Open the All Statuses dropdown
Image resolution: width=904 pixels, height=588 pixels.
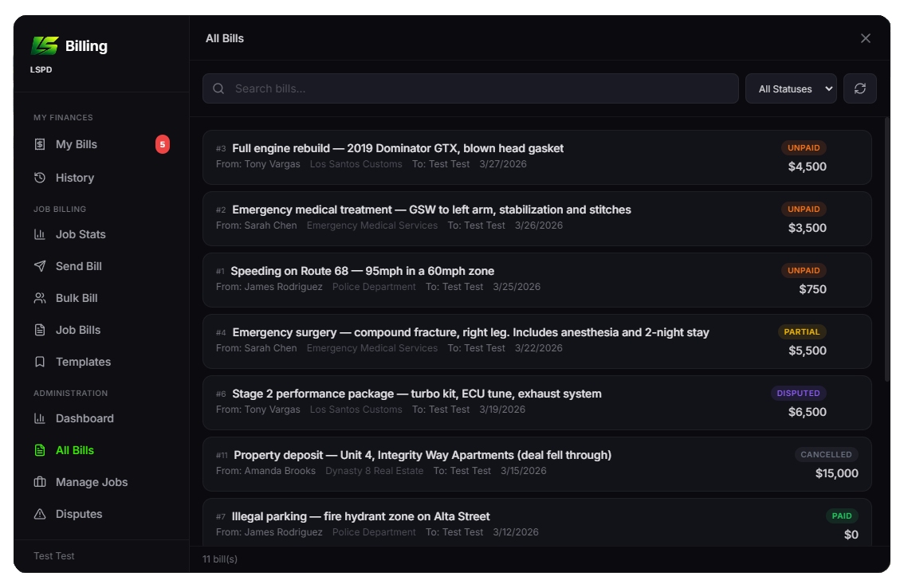point(790,88)
